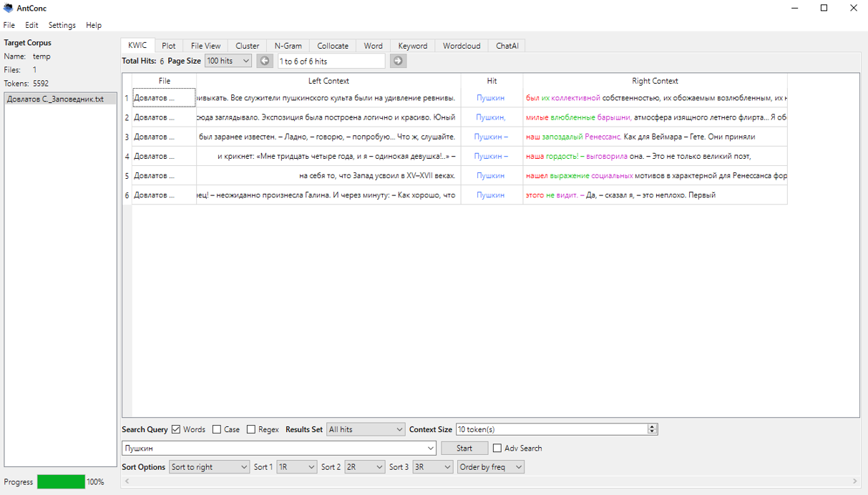Image resolution: width=868 pixels, height=495 pixels.
Task: Click the green Progress bar
Action: 61,481
